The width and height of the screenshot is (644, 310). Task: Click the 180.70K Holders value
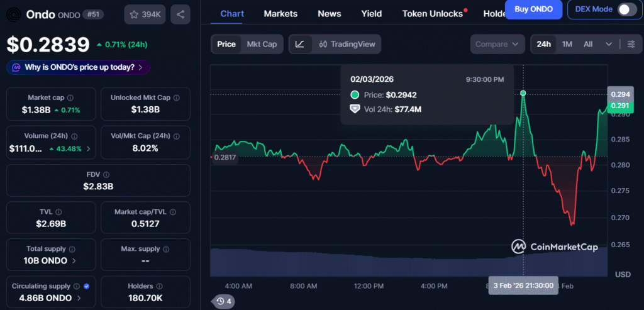(145, 298)
